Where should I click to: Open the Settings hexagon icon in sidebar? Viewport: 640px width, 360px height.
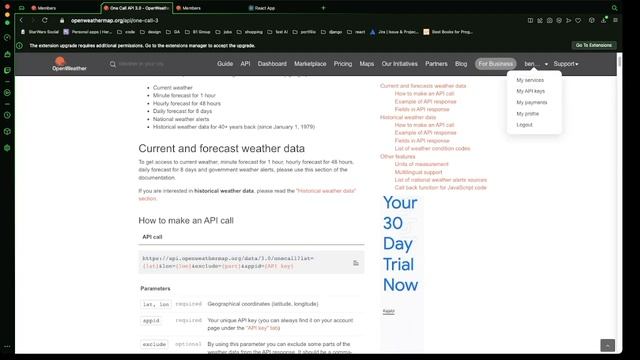[x=7, y=148]
